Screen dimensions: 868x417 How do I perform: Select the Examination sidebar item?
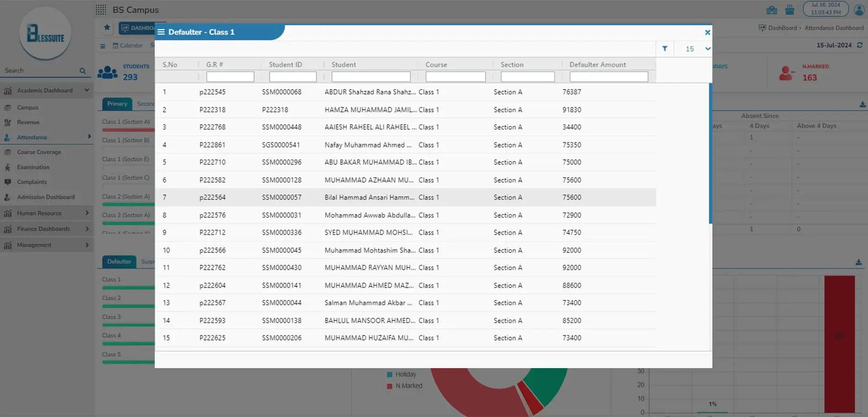pos(33,167)
